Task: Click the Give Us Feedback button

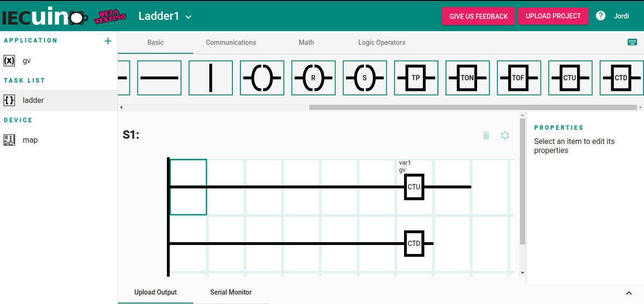Action: [479, 16]
